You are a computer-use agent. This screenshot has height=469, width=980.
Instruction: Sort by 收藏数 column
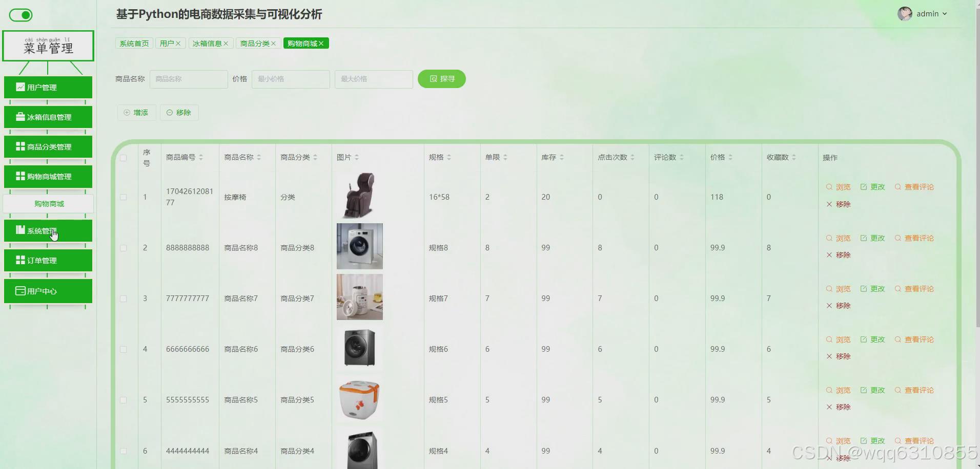coord(794,157)
